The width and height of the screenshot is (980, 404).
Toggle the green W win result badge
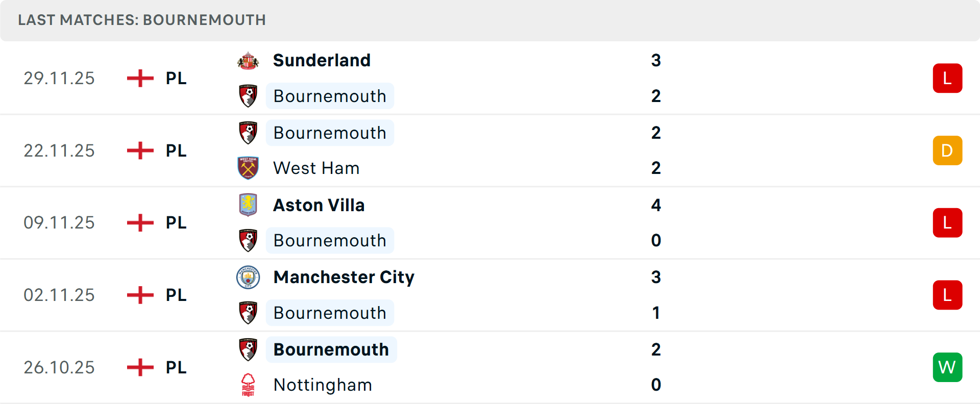(947, 367)
